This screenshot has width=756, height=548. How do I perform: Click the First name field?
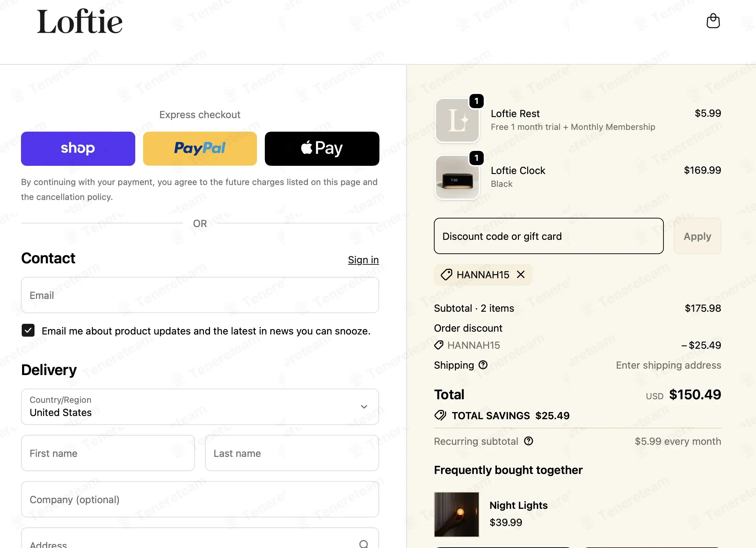[108, 453]
